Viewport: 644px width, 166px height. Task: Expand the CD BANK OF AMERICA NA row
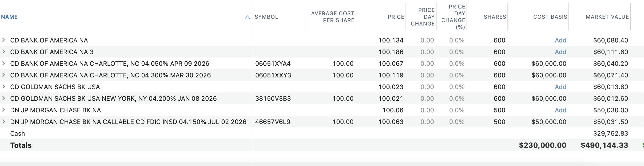click(3, 40)
